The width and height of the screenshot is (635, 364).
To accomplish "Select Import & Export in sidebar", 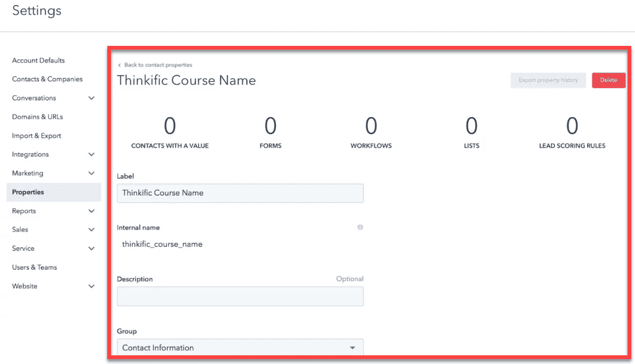I will point(37,136).
